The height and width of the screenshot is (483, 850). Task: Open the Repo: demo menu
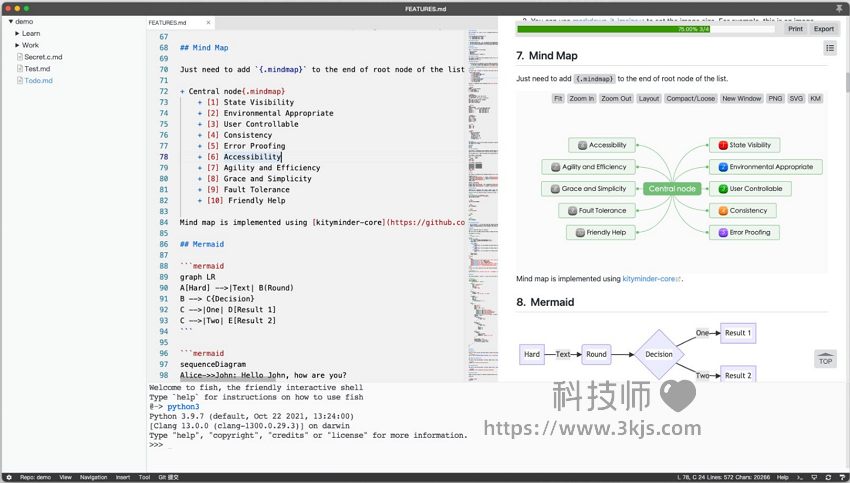click(35, 478)
